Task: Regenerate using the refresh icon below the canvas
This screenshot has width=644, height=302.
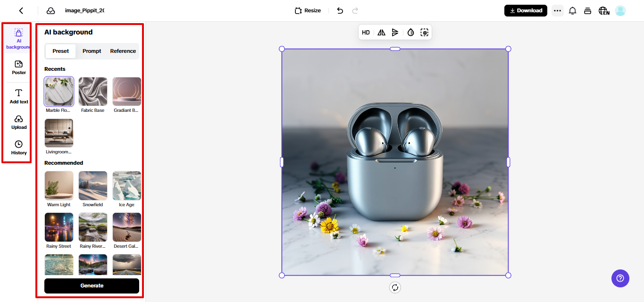Action: pyautogui.click(x=395, y=287)
